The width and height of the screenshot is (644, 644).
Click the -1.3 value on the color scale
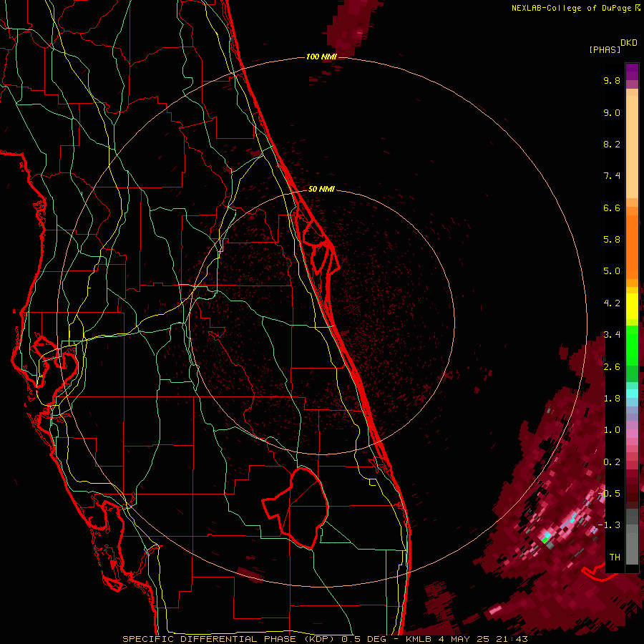pyautogui.click(x=610, y=525)
